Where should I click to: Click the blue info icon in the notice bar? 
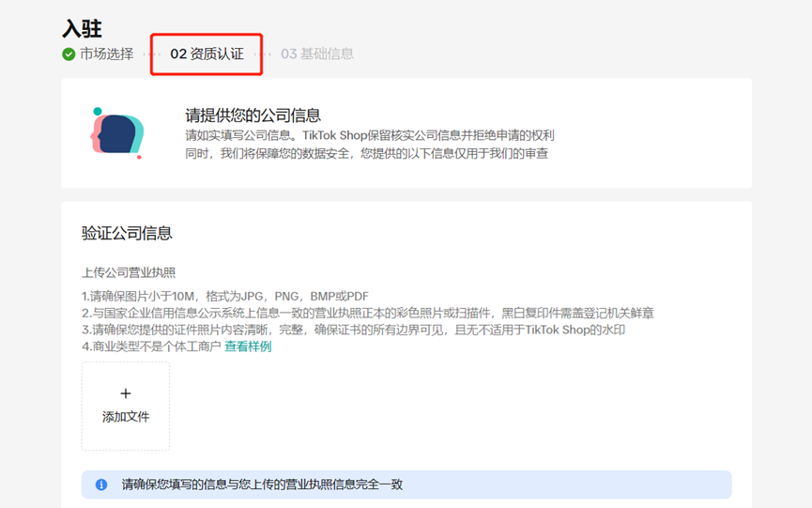(x=101, y=485)
